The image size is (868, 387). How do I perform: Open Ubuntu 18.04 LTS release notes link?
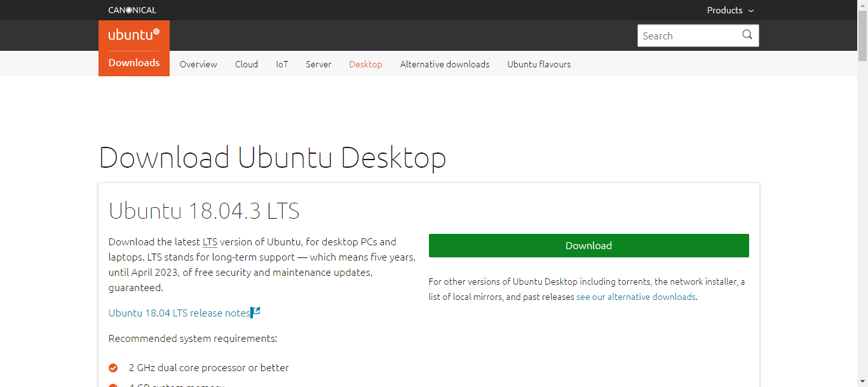[179, 313]
